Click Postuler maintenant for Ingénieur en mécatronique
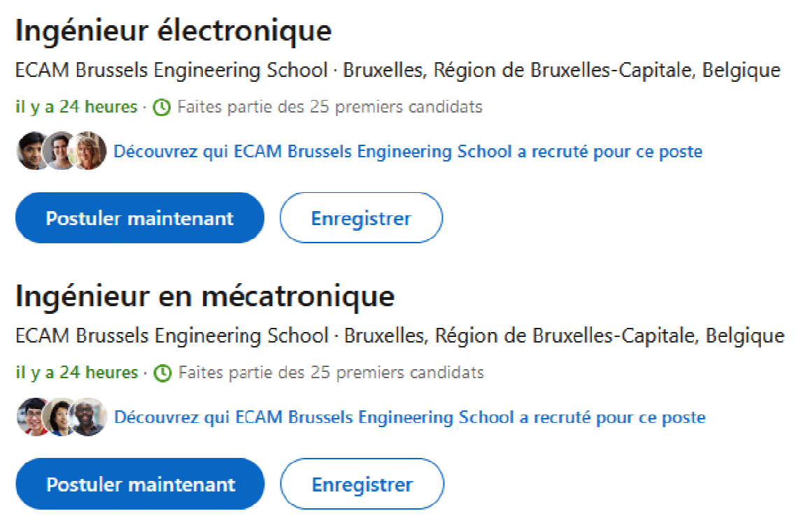 (141, 484)
